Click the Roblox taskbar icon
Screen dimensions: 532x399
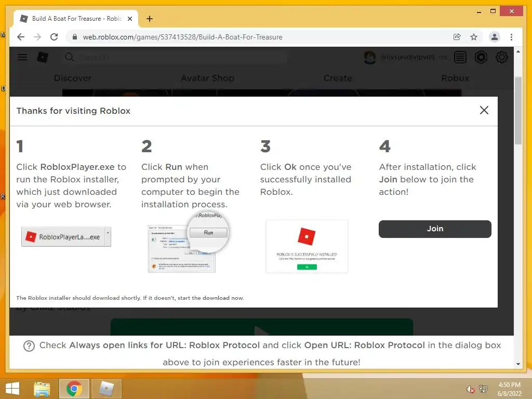pos(106,389)
